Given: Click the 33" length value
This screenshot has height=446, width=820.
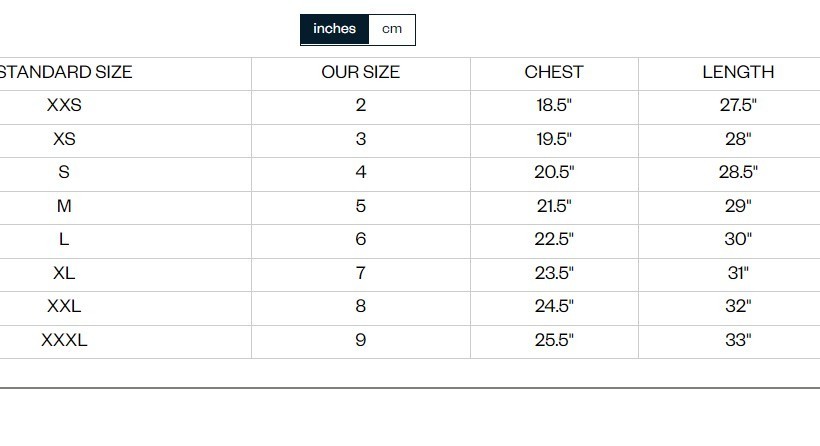Looking at the screenshot, I should (738, 340).
